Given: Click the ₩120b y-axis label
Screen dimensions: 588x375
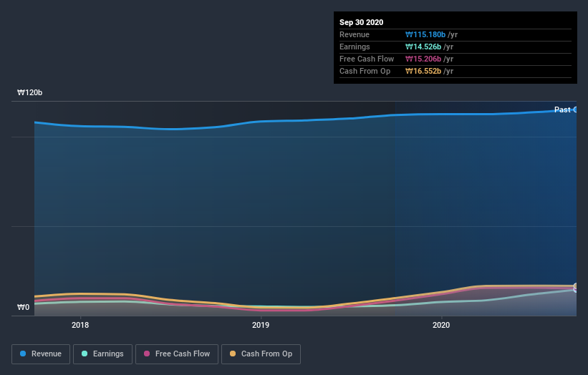Looking at the screenshot, I should [x=29, y=92].
